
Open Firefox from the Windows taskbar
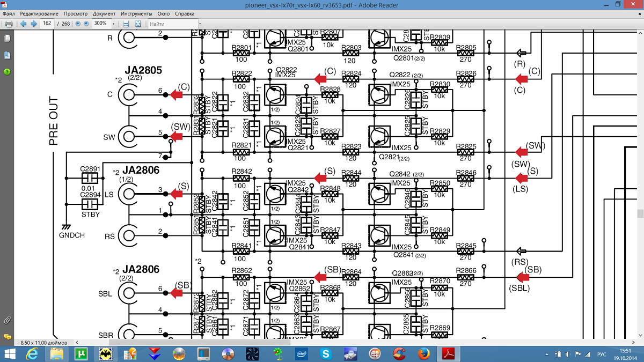click(423, 353)
